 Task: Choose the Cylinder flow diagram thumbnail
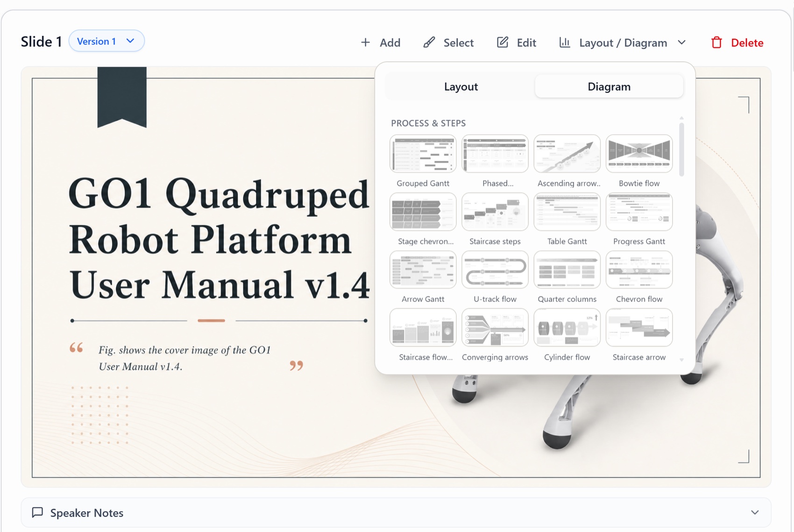pos(567,327)
